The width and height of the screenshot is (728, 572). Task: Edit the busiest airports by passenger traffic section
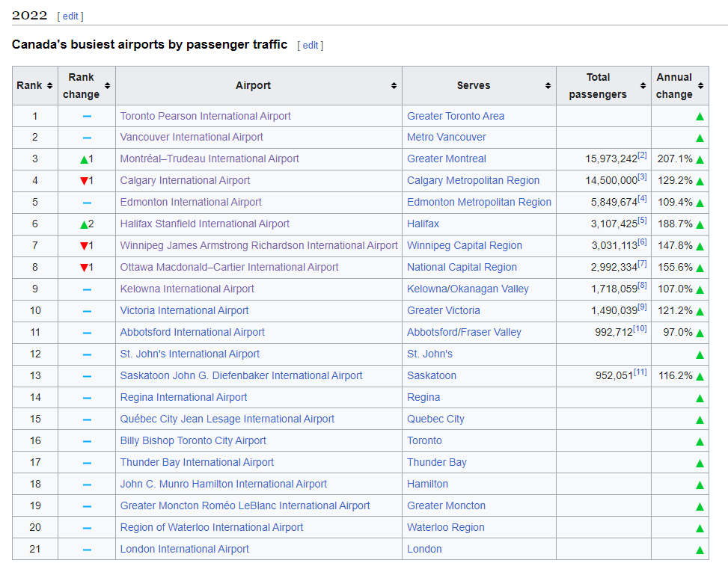(x=311, y=46)
